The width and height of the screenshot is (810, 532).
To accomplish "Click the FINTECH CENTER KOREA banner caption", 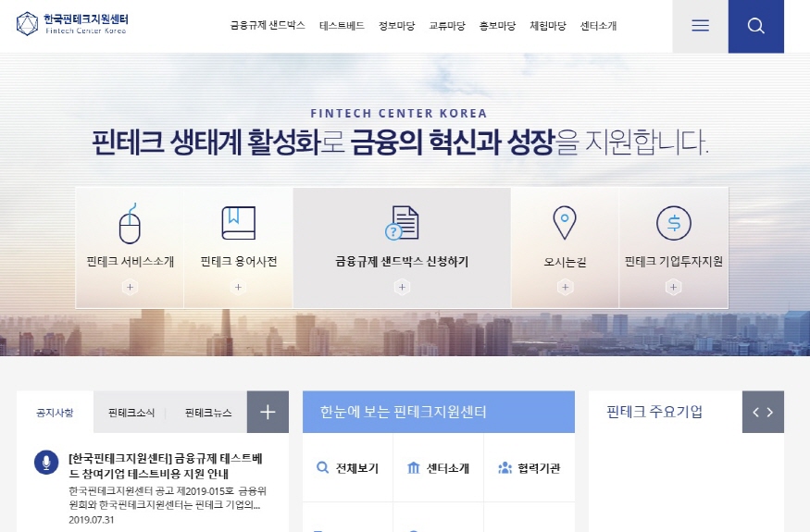I will point(399,113).
